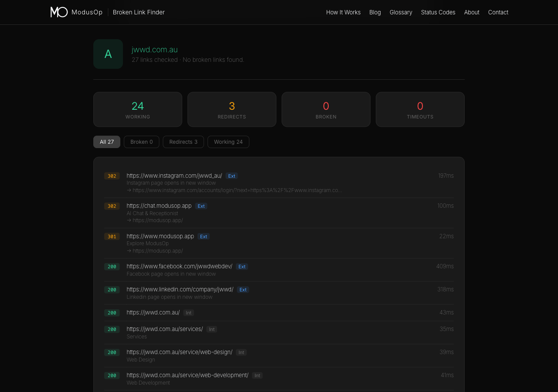Viewport: 558px width, 392px height.
Task: Click the 302 badge on chat.modusop.app row
Action: click(112, 206)
